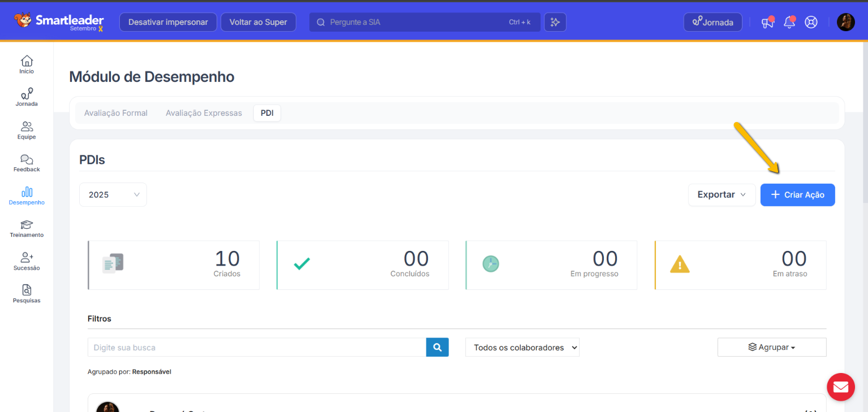Expand the Exportar dropdown
This screenshot has width=868, height=412.
click(x=722, y=194)
